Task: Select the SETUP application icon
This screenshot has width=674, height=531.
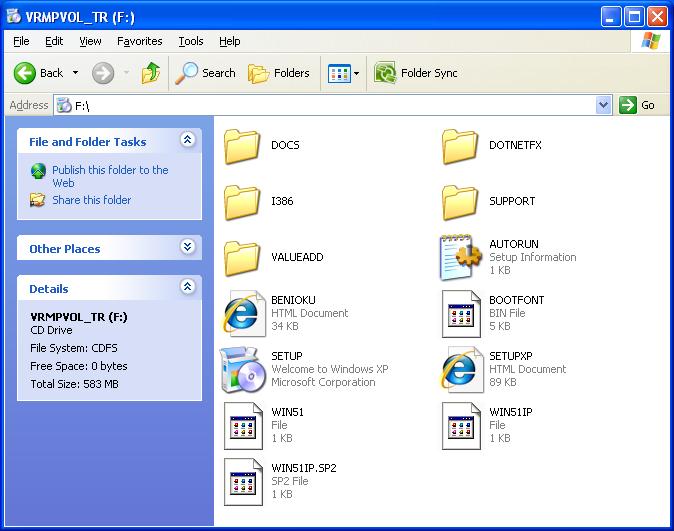Action: click(243, 369)
